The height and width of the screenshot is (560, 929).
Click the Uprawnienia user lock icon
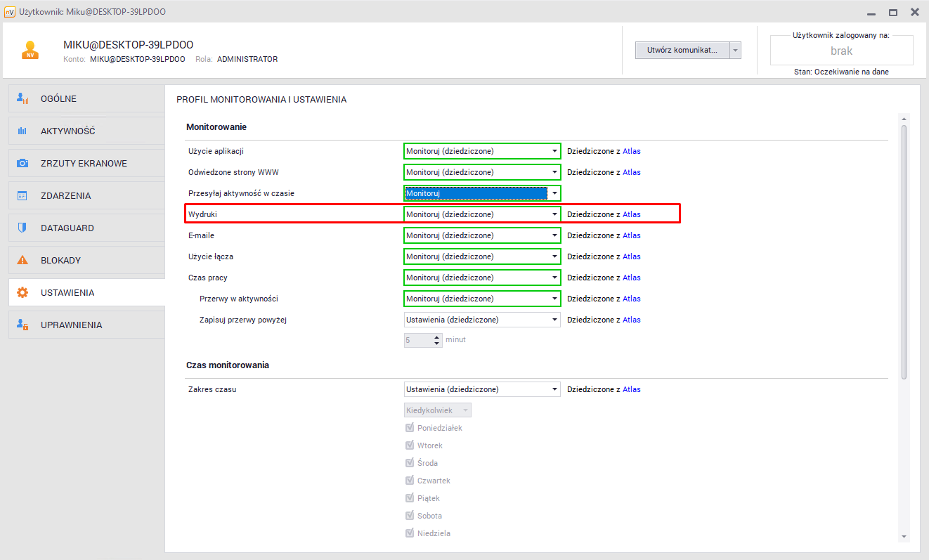[22, 325]
